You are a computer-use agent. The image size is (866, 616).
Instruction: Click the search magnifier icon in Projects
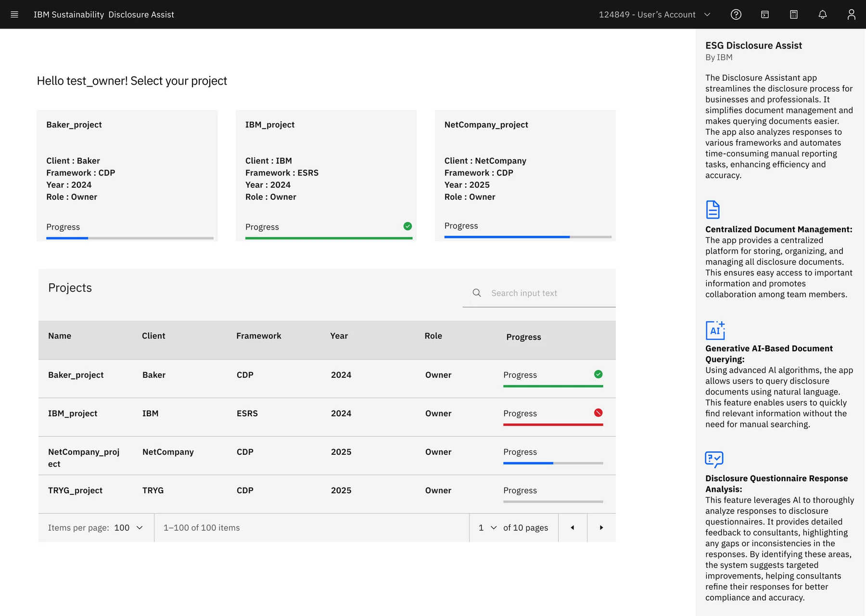click(x=477, y=293)
